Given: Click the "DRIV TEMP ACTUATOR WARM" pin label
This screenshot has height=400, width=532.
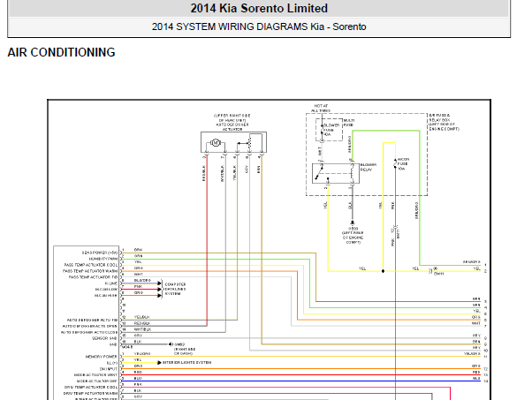Looking at the screenshot, I should [91, 393].
